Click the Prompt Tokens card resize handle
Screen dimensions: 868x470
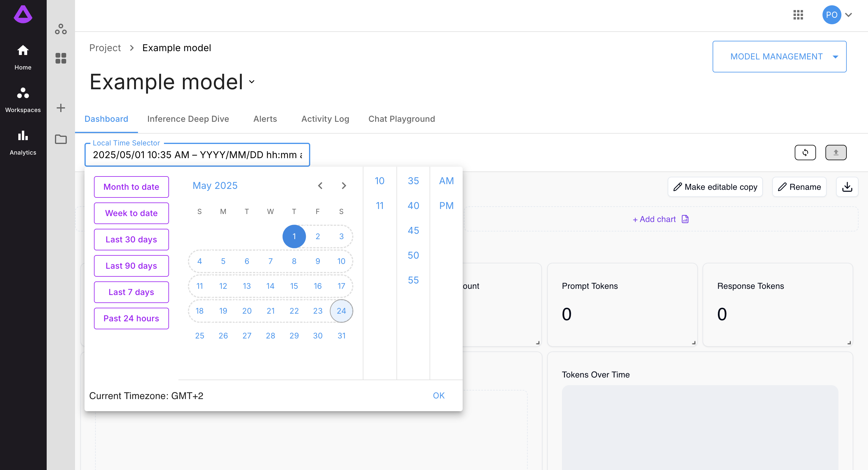[693, 343]
